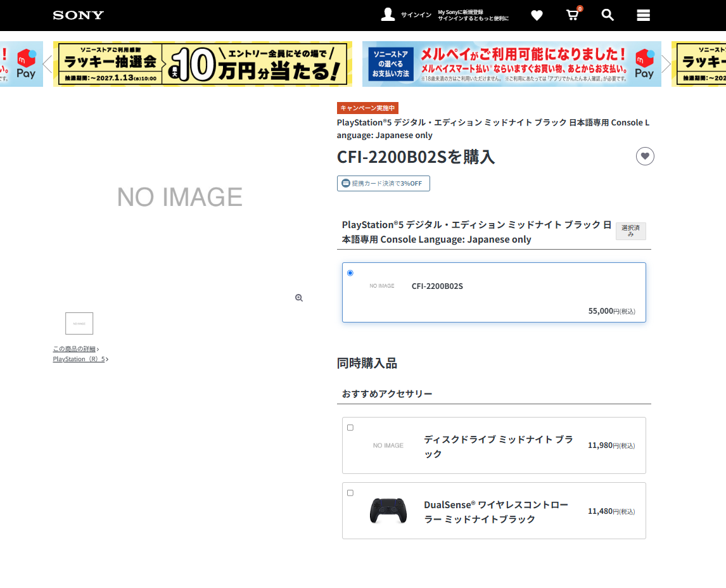
Task: Click the CFI-2200B02S model name in option card
Action: tap(437, 286)
